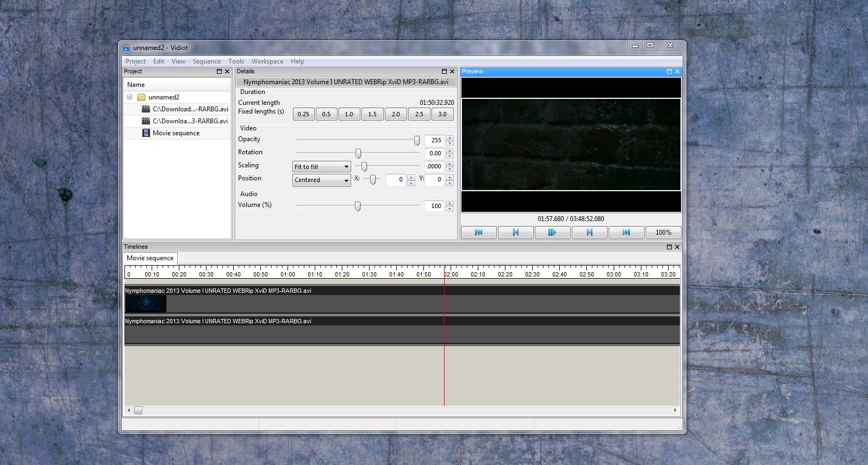Select the video track clip title bar
The width and height of the screenshot is (868, 465).
click(402, 291)
